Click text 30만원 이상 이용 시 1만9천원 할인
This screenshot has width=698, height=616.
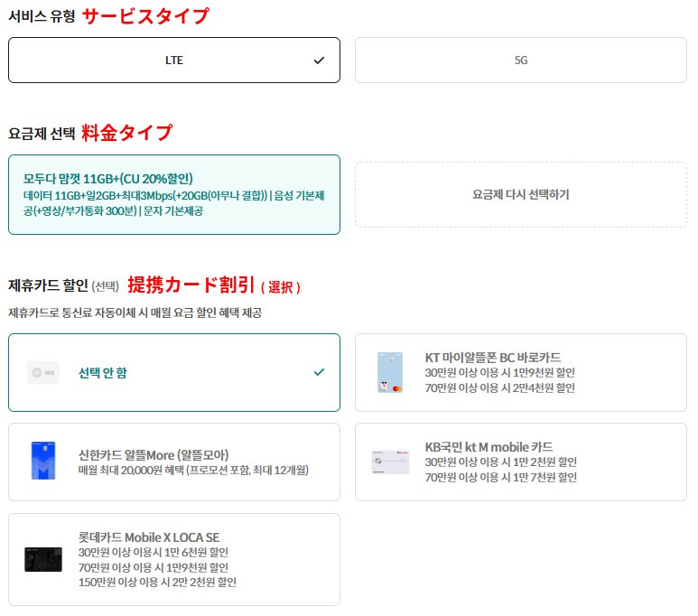pos(500,372)
